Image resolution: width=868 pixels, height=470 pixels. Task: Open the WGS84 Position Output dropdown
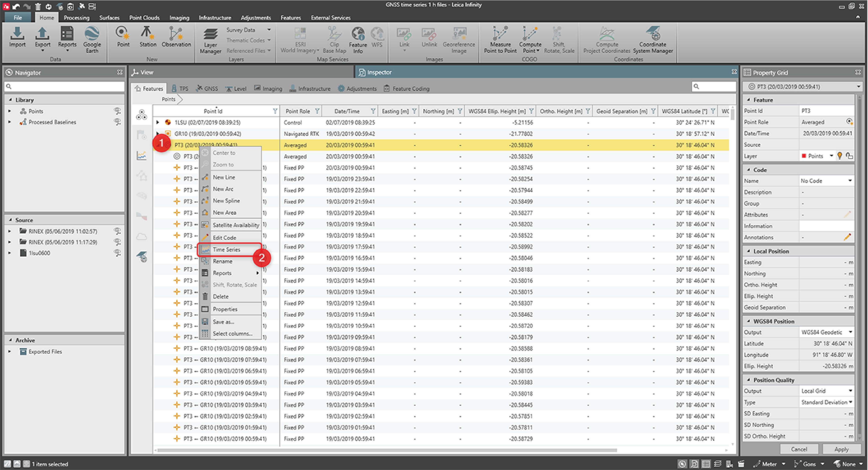850,332
